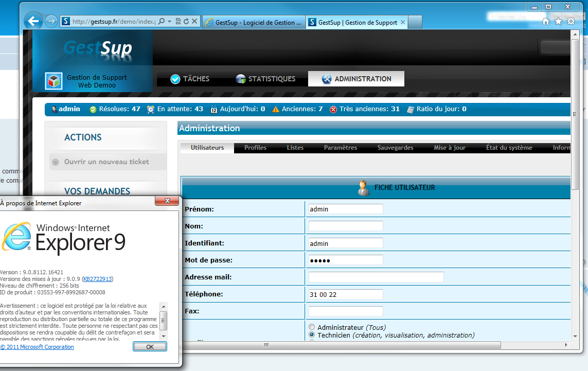This screenshot has height=371, width=588.
Task: Open the Administration menu
Action: point(357,79)
